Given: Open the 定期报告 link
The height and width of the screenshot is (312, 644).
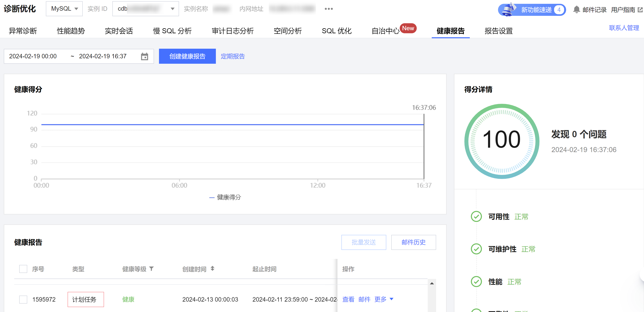Looking at the screenshot, I should [232, 56].
